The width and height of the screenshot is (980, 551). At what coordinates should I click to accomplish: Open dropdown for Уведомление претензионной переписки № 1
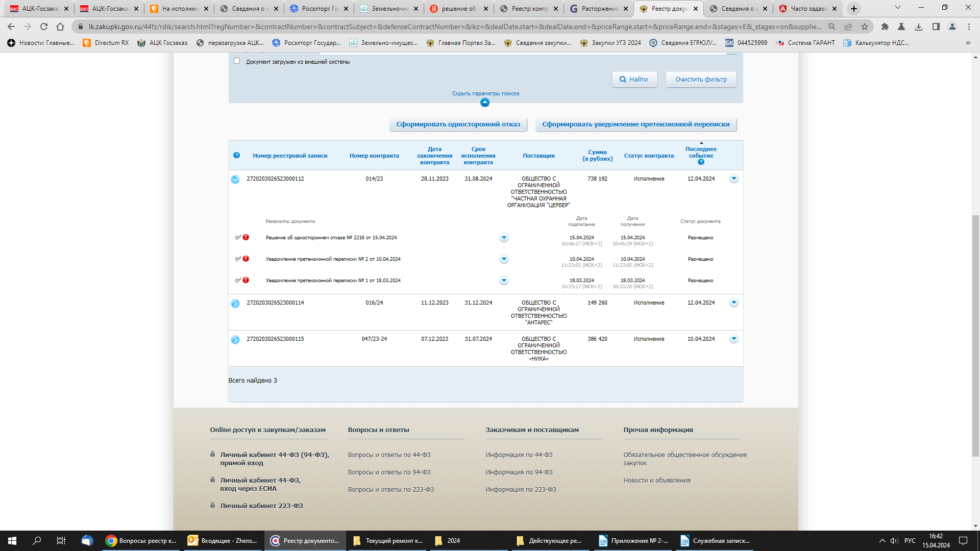pos(504,281)
